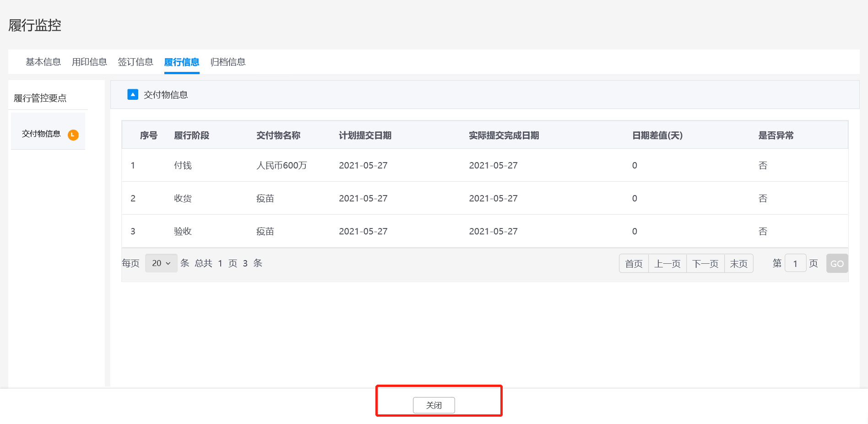The width and height of the screenshot is (868, 424).
Task: Open the 签订信息 tab
Action: (x=136, y=62)
